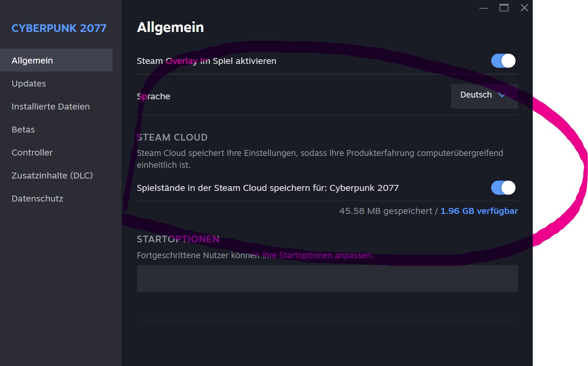Toggle Steam Overlay im Spiel aktivieren switch

[x=503, y=61]
